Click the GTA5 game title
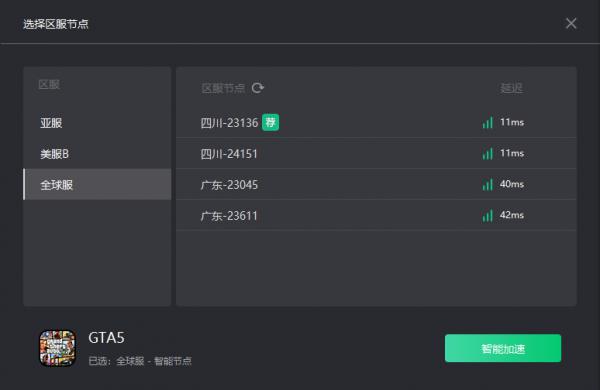Image resolution: width=600 pixels, height=390 pixels. pyautogui.click(x=106, y=338)
